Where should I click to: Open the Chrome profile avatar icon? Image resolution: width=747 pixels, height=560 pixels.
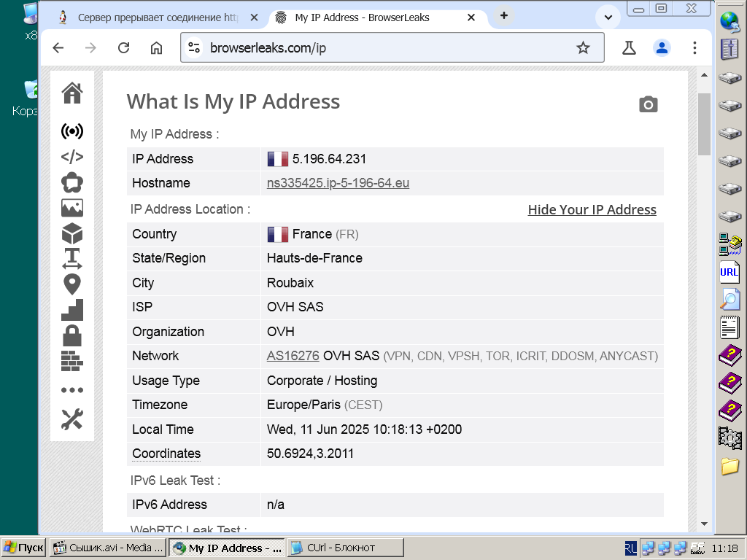click(661, 47)
